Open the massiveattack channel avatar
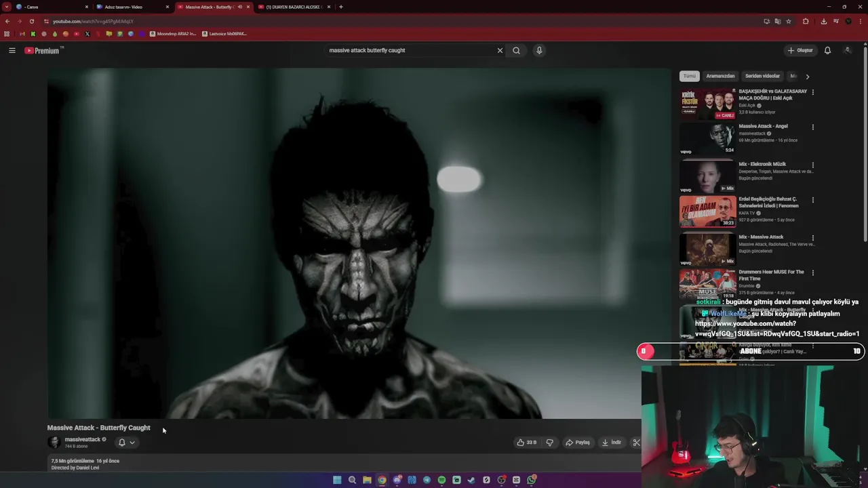This screenshot has height=488, width=868. (54, 442)
